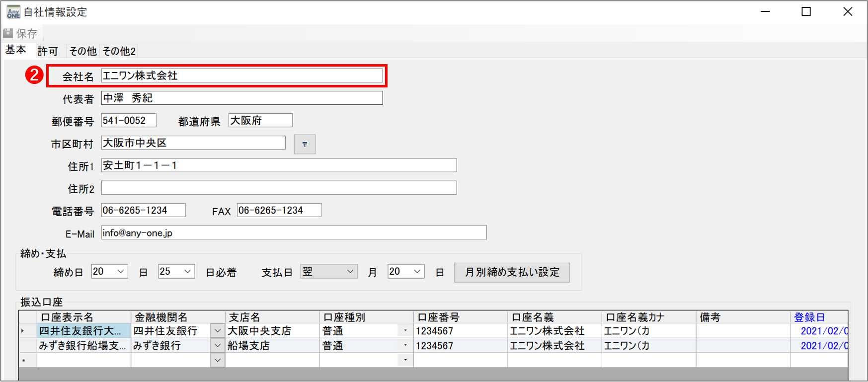
Task: Click the 代表者 name field
Action: coord(241,98)
